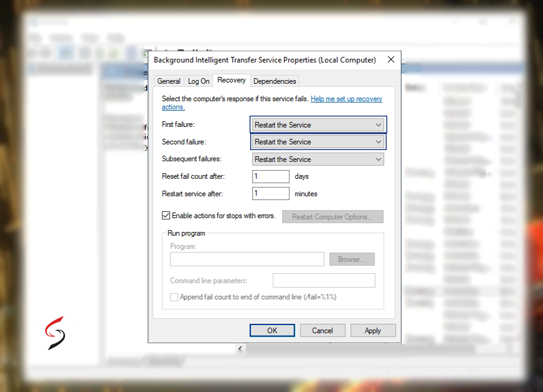The image size is (543, 392).
Task: Click the Restart service after minutes field
Action: 270,193
